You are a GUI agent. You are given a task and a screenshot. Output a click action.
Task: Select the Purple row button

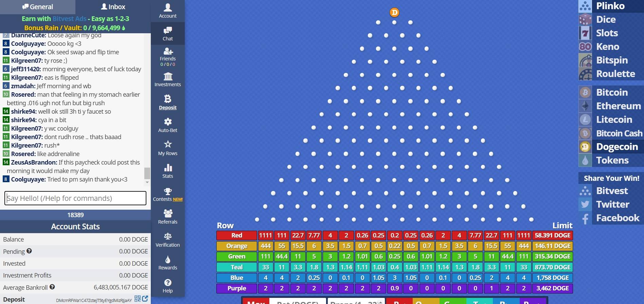click(237, 288)
